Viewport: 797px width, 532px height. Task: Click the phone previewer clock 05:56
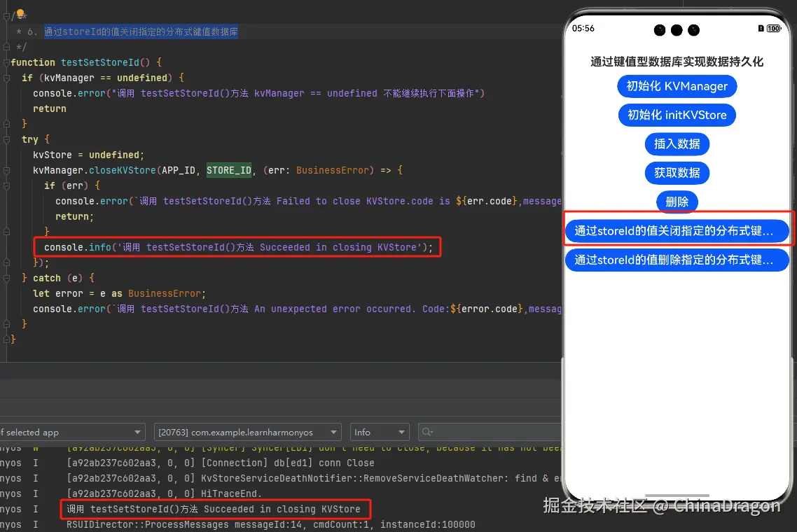pos(583,29)
